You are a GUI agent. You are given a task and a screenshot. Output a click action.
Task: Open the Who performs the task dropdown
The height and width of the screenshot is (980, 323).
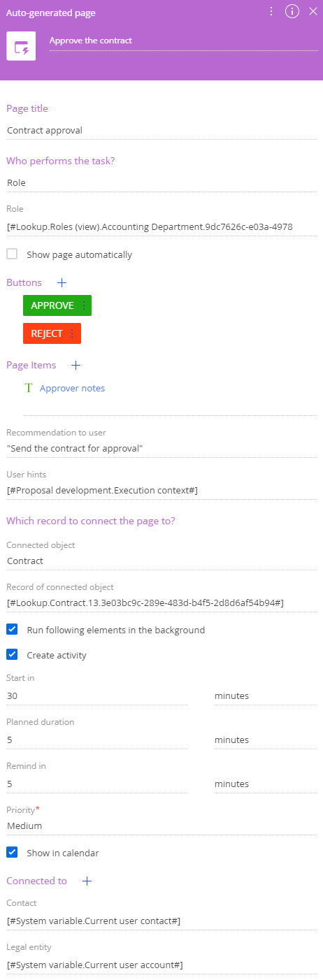(161, 183)
